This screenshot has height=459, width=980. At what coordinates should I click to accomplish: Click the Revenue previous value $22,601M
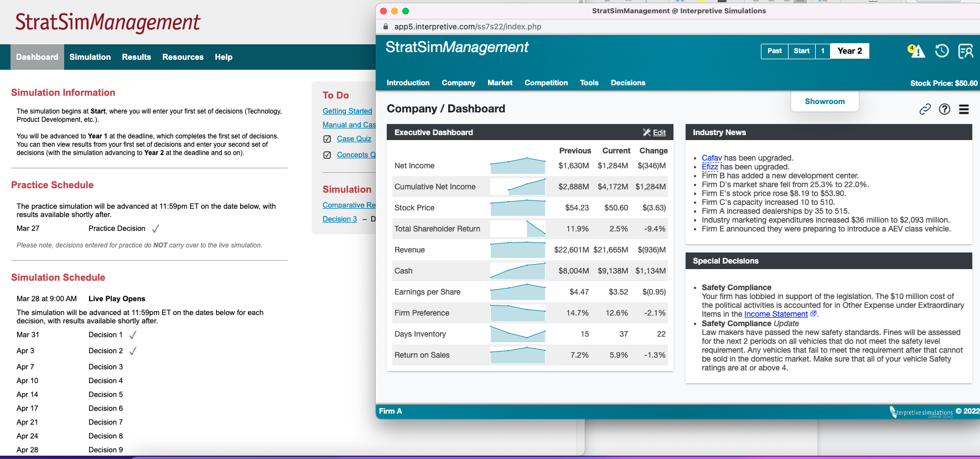coord(572,250)
